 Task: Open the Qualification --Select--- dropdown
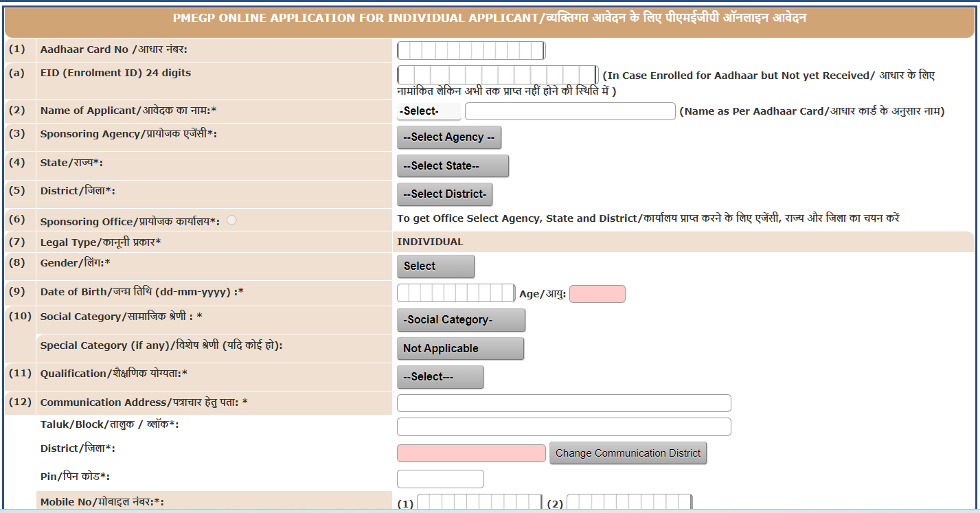pyautogui.click(x=440, y=377)
